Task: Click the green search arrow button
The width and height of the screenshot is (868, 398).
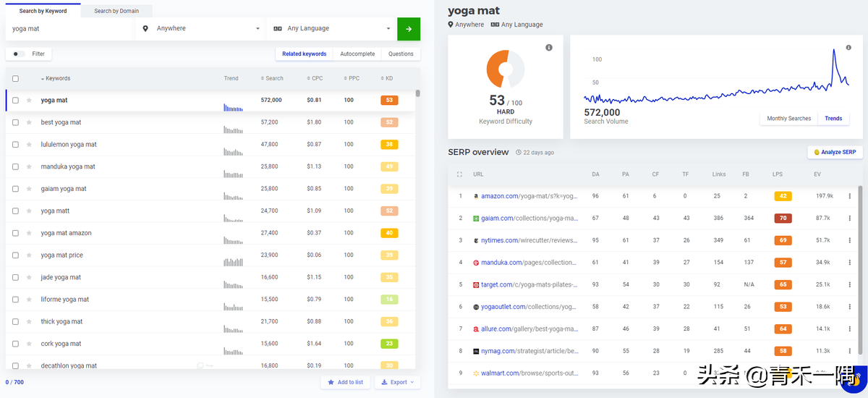Action: coord(409,29)
